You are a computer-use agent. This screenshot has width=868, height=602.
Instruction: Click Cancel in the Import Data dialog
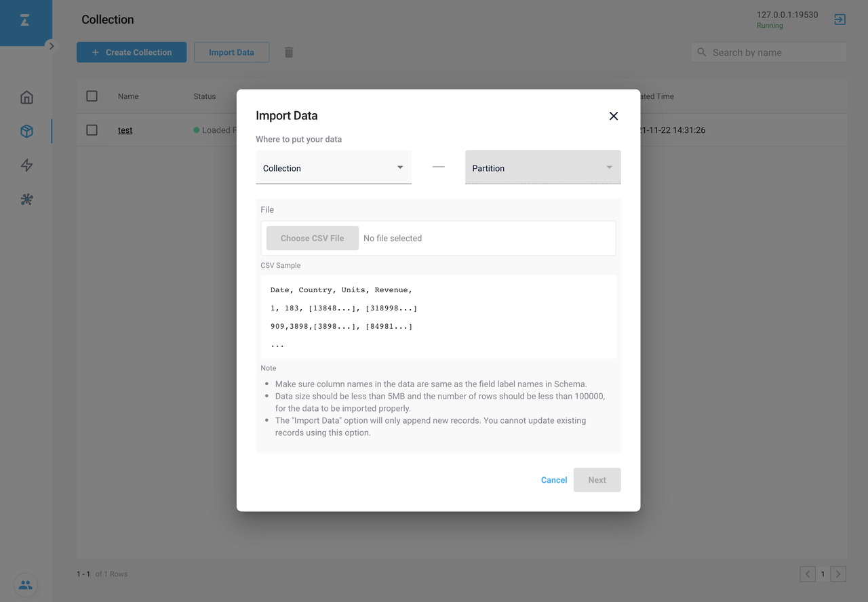[x=554, y=480]
